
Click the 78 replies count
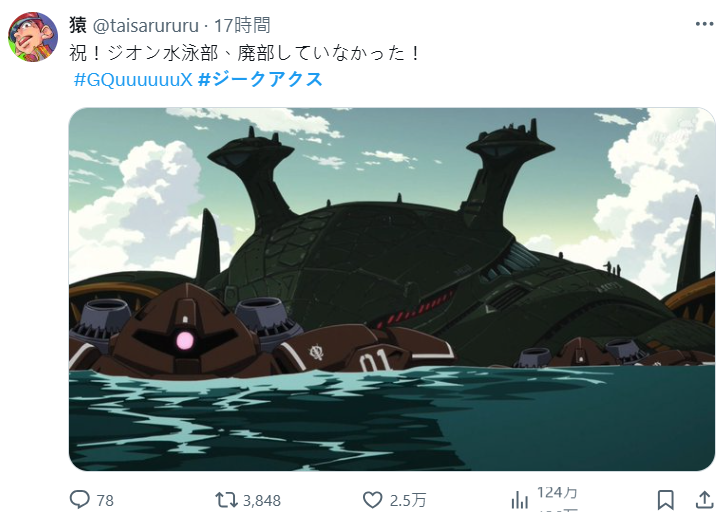pyautogui.click(x=105, y=501)
